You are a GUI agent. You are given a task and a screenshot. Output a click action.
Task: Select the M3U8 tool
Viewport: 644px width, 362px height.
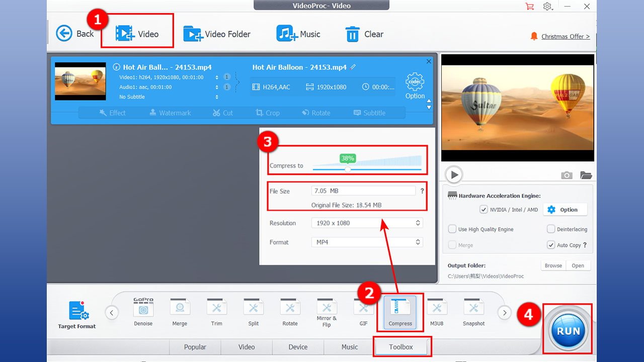(437, 312)
